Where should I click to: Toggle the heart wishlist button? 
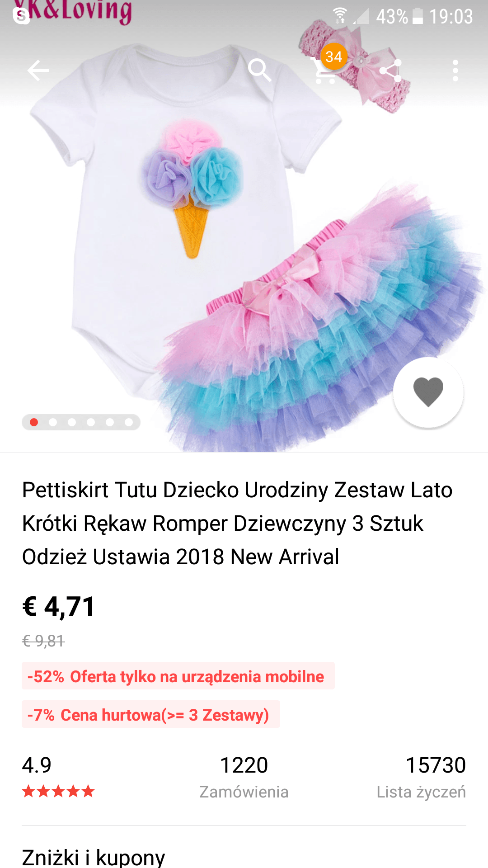428,392
